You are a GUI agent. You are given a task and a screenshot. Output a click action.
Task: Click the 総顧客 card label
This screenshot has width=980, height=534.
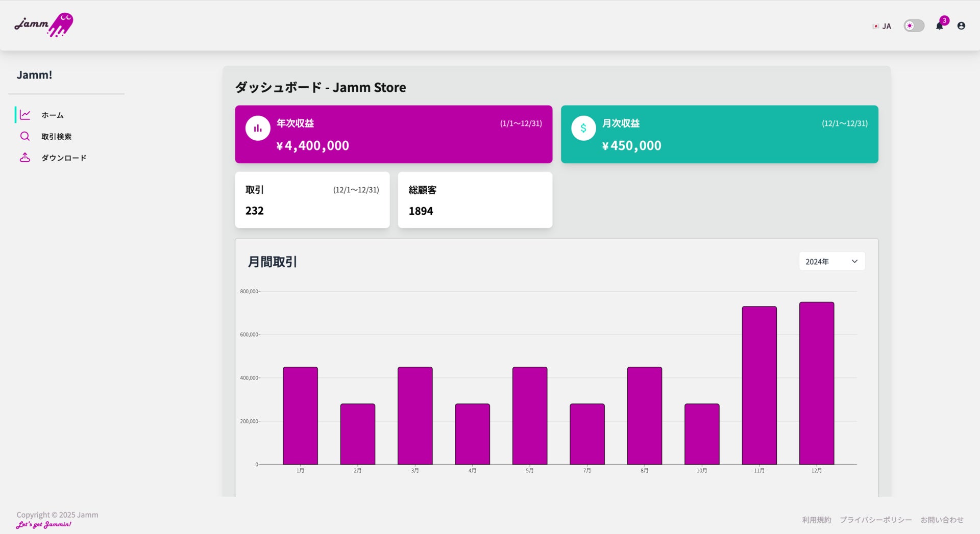tap(423, 190)
